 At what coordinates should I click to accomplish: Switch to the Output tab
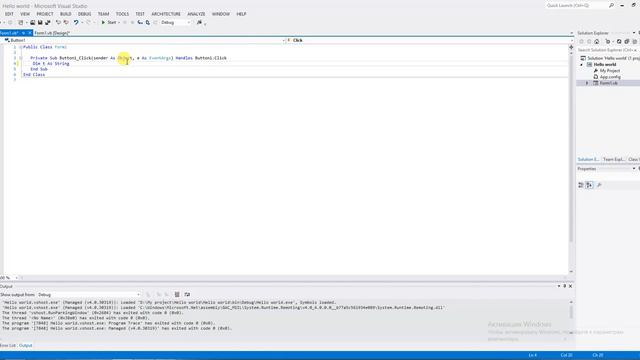pos(25,345)
